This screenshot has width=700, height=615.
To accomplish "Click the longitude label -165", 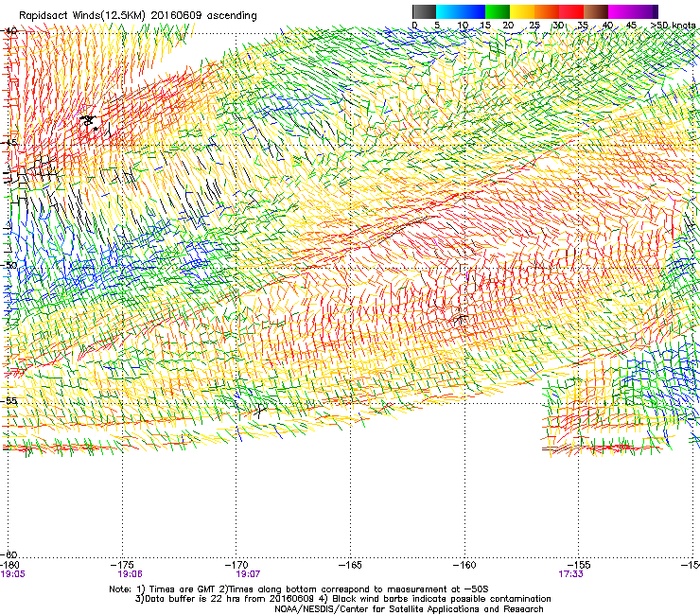I will pyautogui.click(x=350, y=565).
